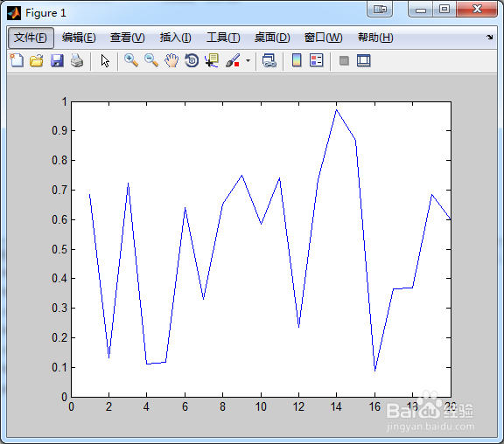This screenshot has width=504, height=444.
Task: Open a file with the folder icon
Action: click(37, 60)
